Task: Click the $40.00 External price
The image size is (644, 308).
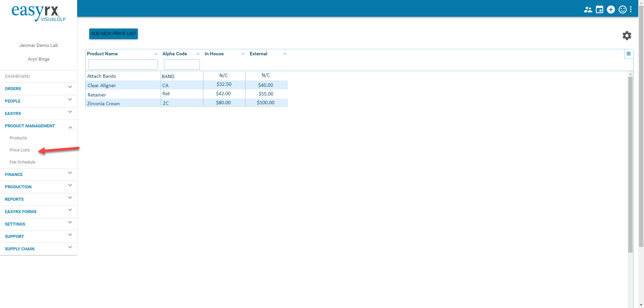Action: [266, 85]
